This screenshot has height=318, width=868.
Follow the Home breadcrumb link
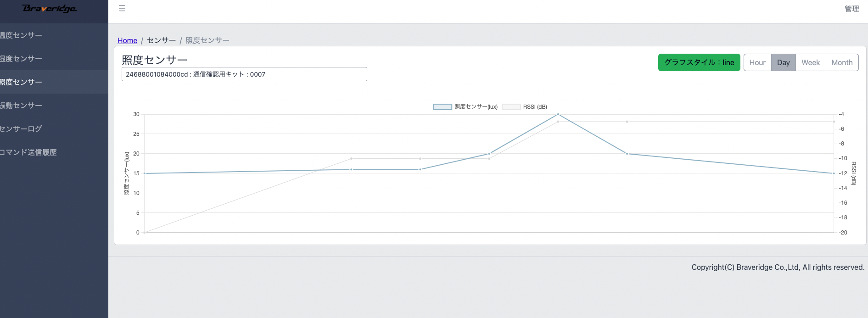(127, 40)
